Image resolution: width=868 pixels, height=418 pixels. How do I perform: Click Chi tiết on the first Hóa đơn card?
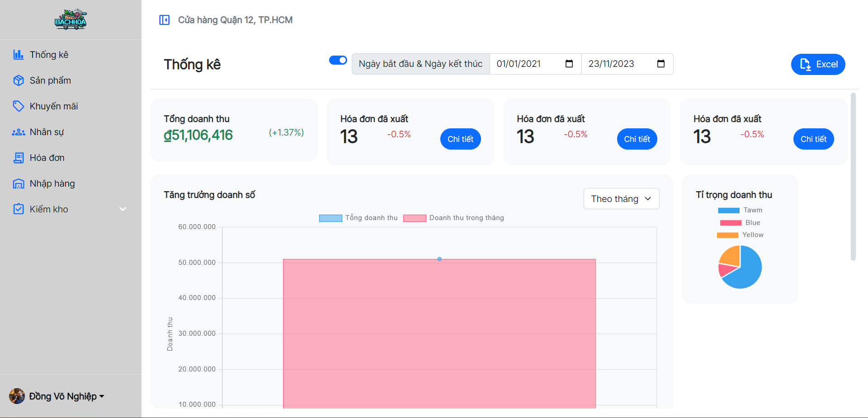460,139
